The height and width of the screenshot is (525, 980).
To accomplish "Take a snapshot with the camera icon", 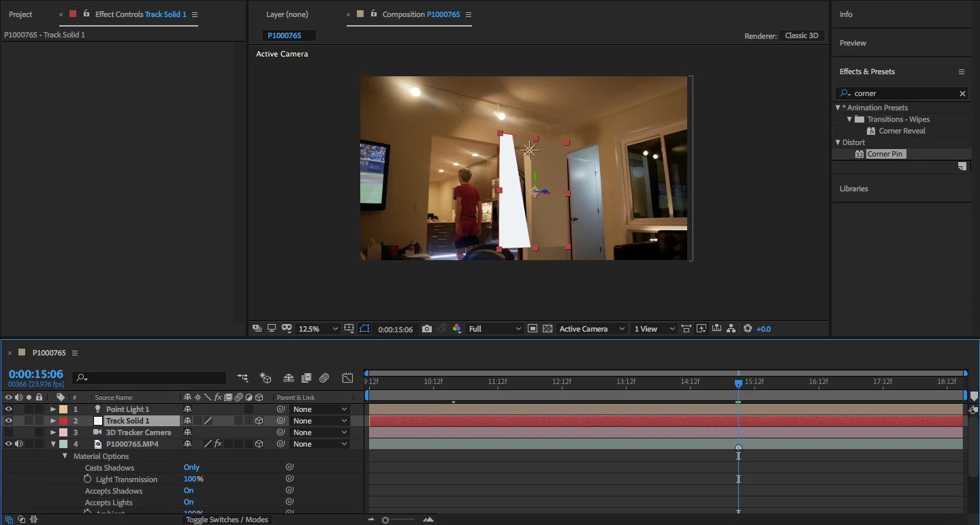I will 426,329.
